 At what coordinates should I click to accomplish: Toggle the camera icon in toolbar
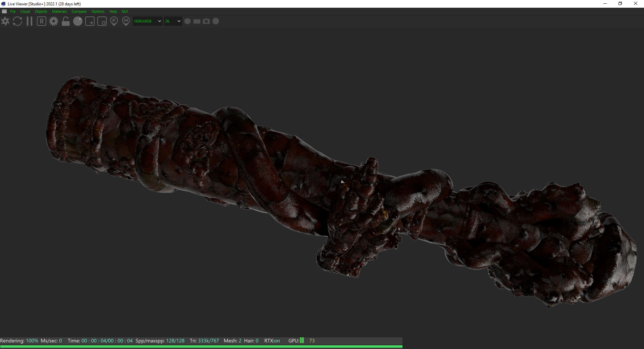pyautogui.click(x=206, y=21)
